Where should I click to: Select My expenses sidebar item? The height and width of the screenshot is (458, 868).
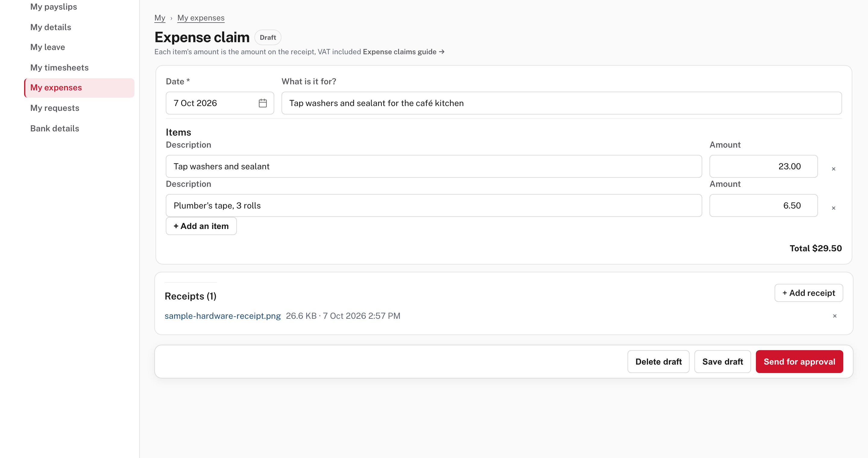tap(80, 88)
